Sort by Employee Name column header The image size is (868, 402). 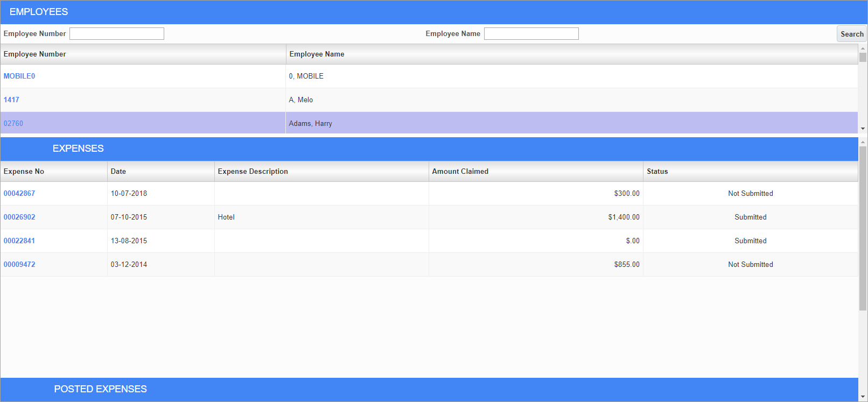pos(572,54)
